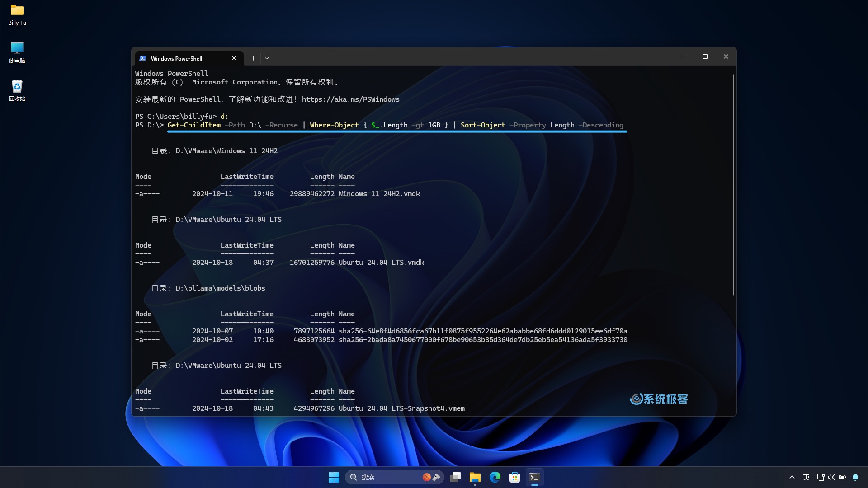Open 回收站 desktop icon
This screenshot has height=488, width=868.
pos(17,89)
